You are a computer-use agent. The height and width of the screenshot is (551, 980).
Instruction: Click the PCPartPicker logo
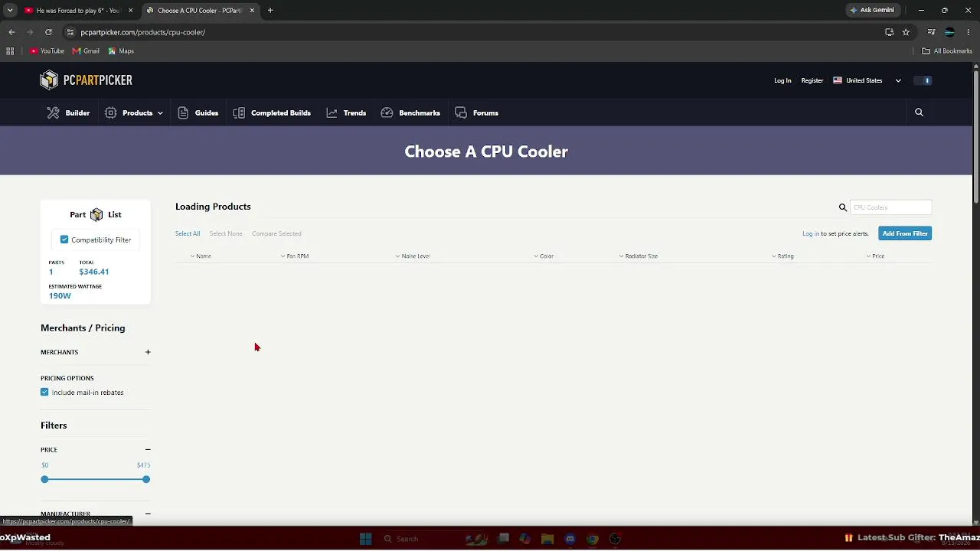click(87, 80)
